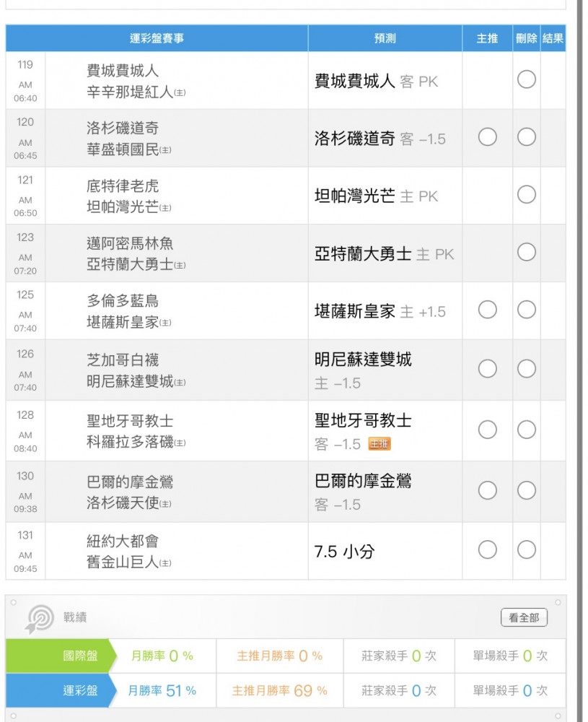588x722 pixels.
Task: Toggle delete circle for game 126 芝加哥白襪
Action: pos(527,369)
